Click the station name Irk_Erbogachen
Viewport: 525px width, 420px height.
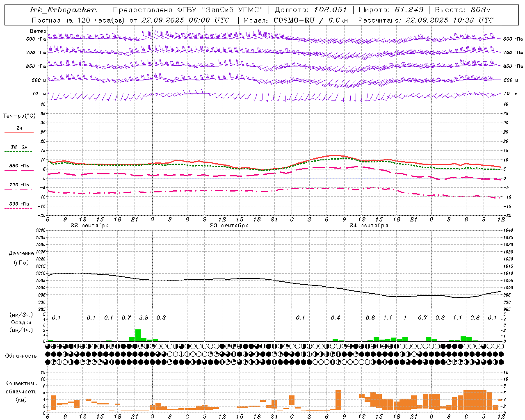[x=63, y=10]
